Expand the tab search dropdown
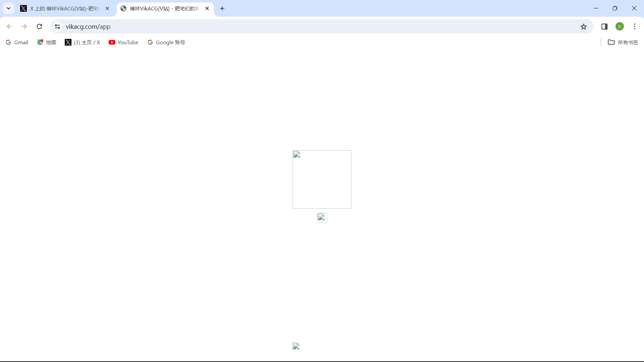 [8, 8]
